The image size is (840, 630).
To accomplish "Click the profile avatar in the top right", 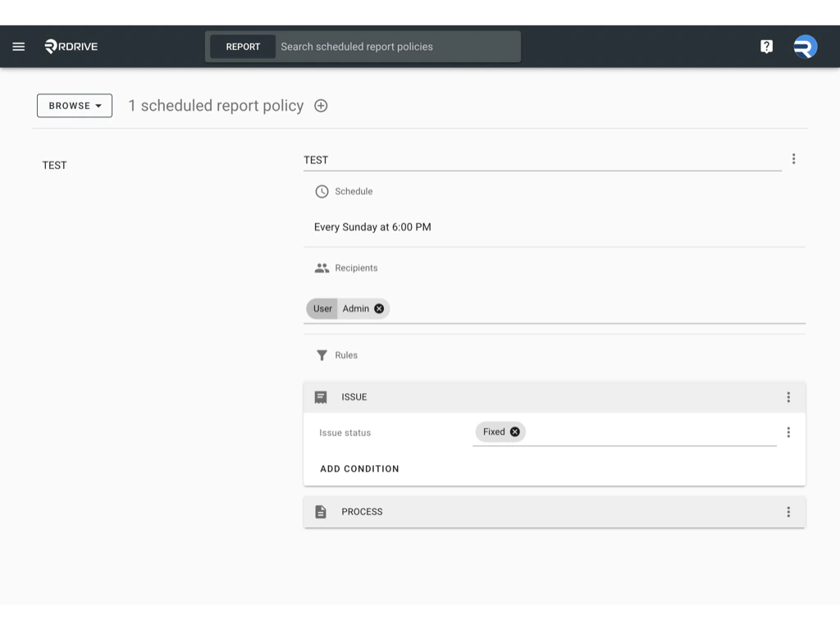I will point(805,46).
